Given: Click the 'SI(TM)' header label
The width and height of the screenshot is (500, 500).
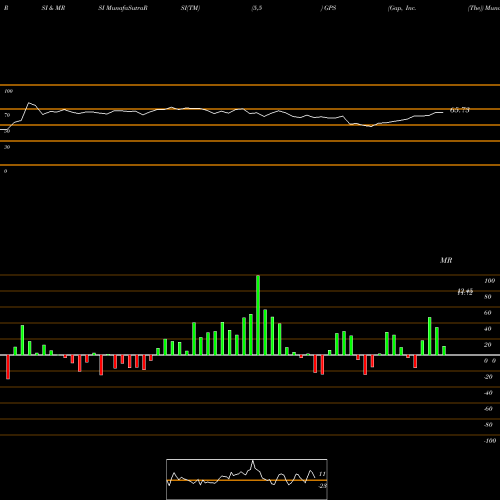Looking at the screenshot, I should pyautogui.click(x=190, y=8).
